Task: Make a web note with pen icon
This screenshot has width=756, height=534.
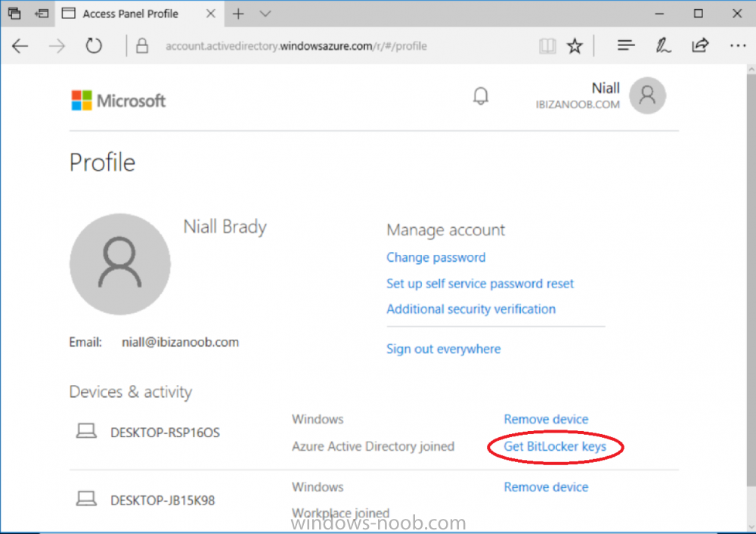Action: click(663, 45)
